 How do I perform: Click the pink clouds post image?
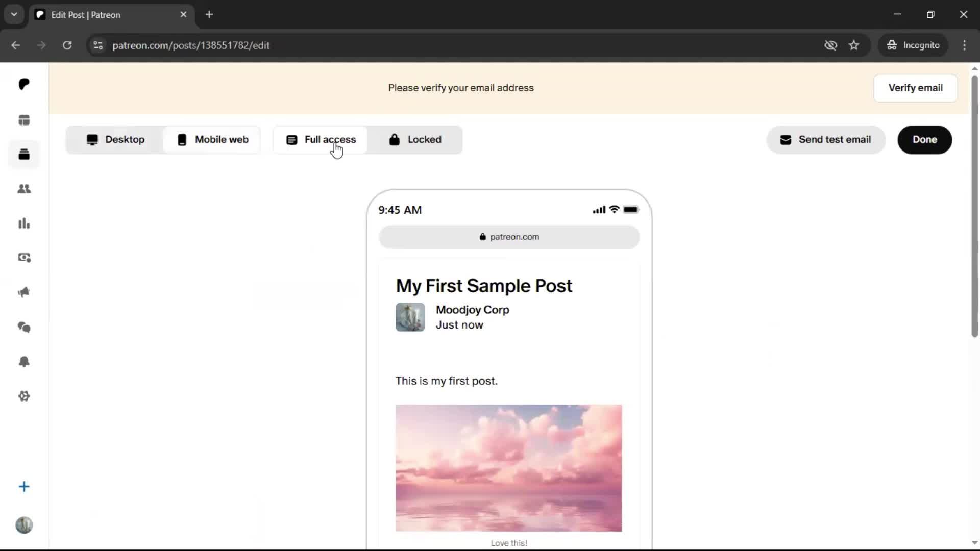point(509,468)
